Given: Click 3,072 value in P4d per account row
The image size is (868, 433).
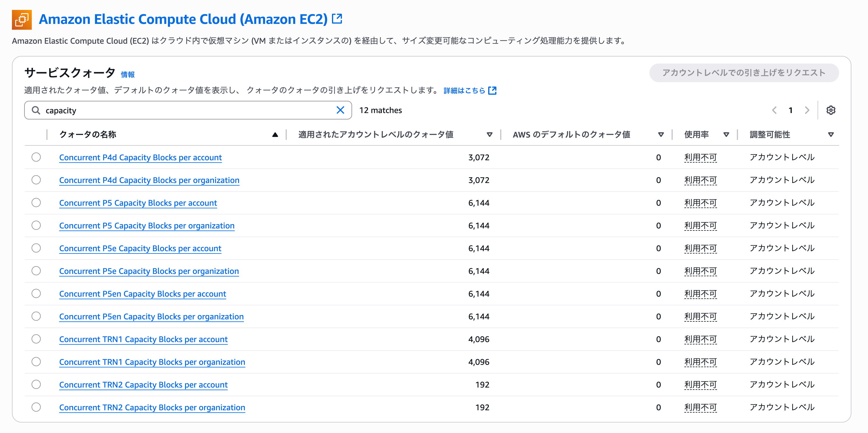Looking at the screenshot, I should [x=479, y=157].
